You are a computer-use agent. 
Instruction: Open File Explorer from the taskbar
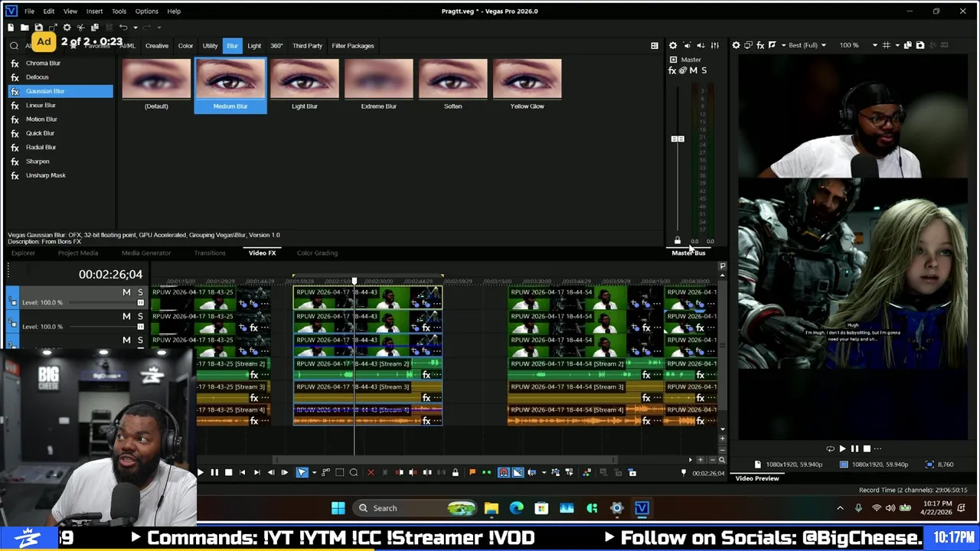point(492,508)
